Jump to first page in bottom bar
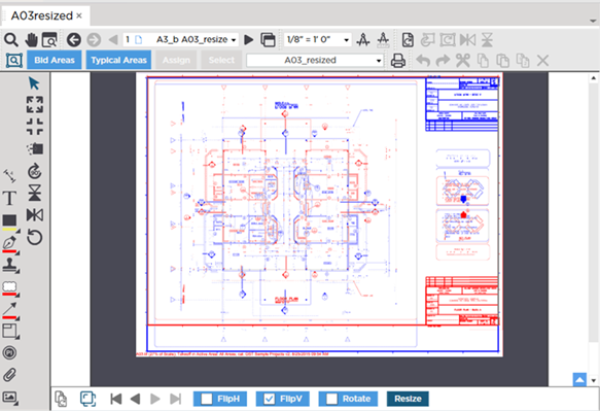Screen dimensions: 600x411 116,399
